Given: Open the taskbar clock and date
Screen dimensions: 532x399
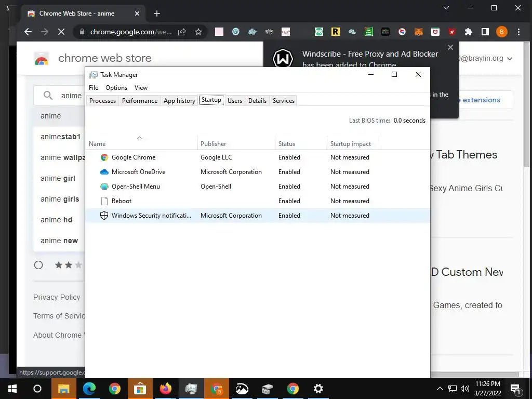Looking at the screenshot, I should point(487,389).
